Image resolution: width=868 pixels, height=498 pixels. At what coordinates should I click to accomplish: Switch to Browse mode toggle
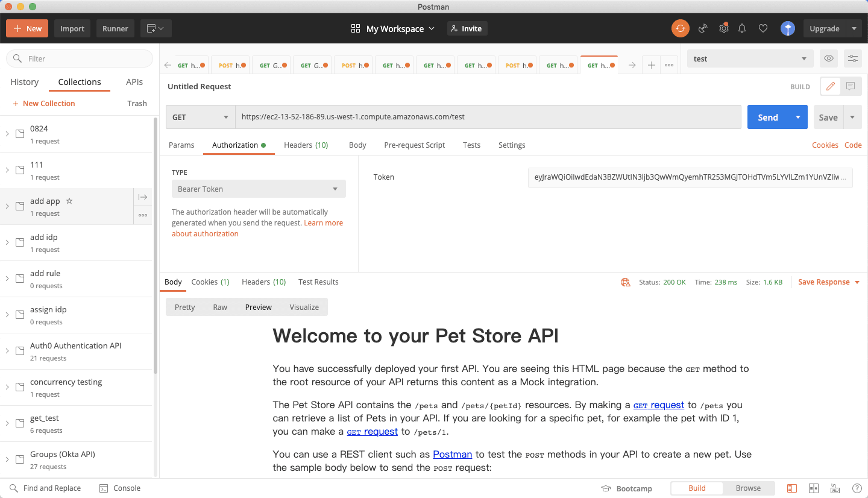[748, 488]
